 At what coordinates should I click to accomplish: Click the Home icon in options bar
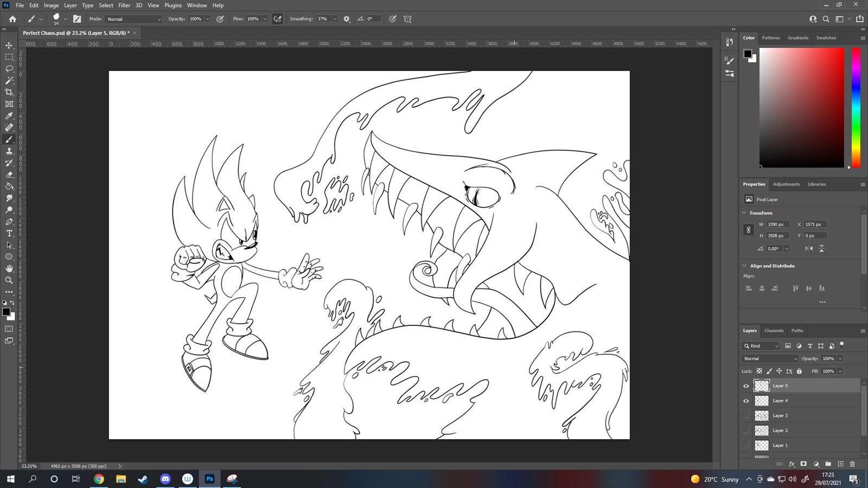pyautogui.click(x=12, y=19)
